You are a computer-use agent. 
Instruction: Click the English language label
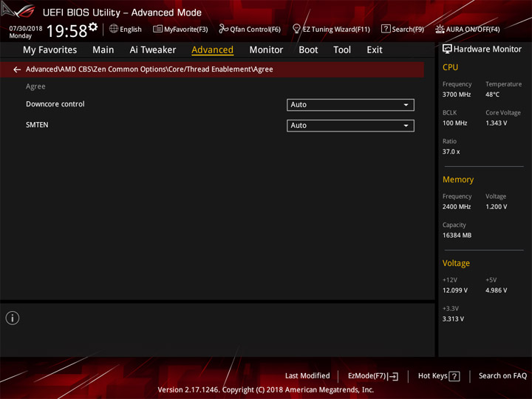(x=131, y=30)
